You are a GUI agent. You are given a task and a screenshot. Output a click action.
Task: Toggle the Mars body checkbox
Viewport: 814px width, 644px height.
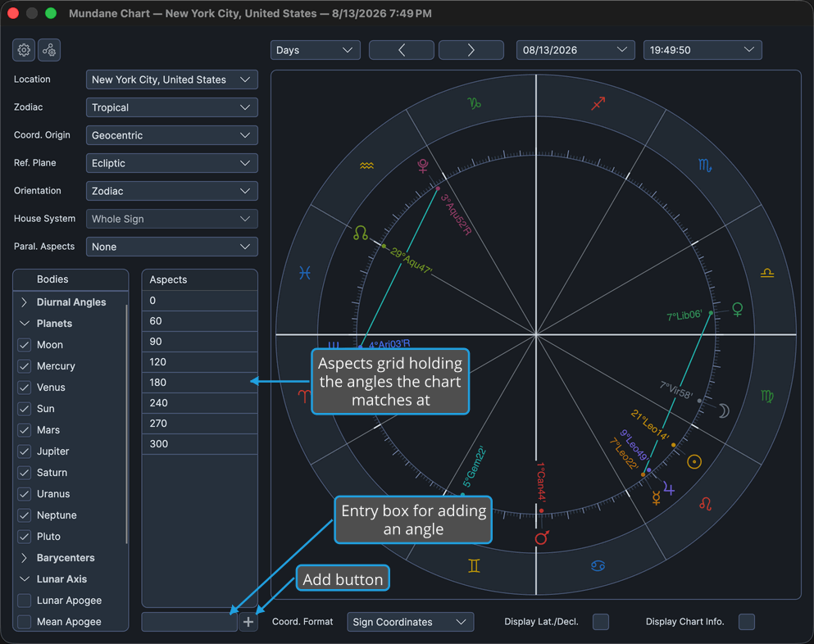click(x=25, y=429)
